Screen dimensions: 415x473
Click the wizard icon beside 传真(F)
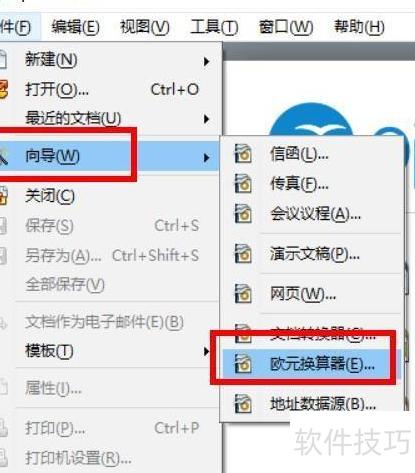243,183
